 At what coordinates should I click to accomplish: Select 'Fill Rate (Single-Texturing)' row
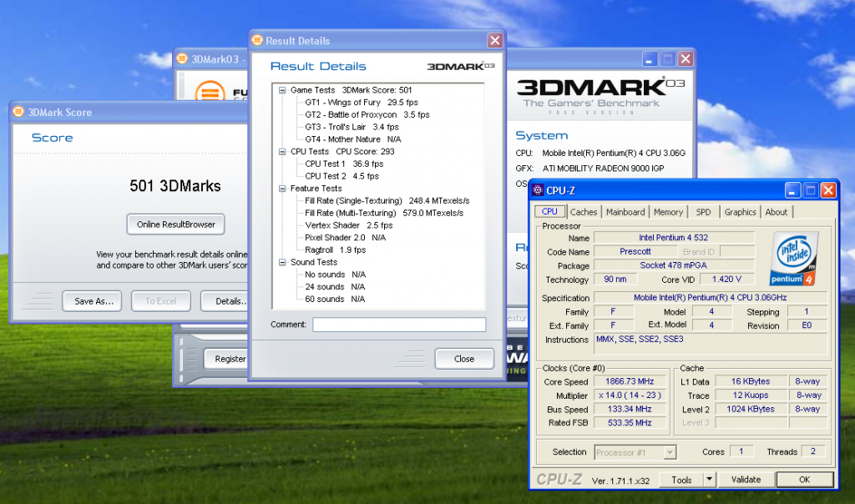click(x=387, y=201)
